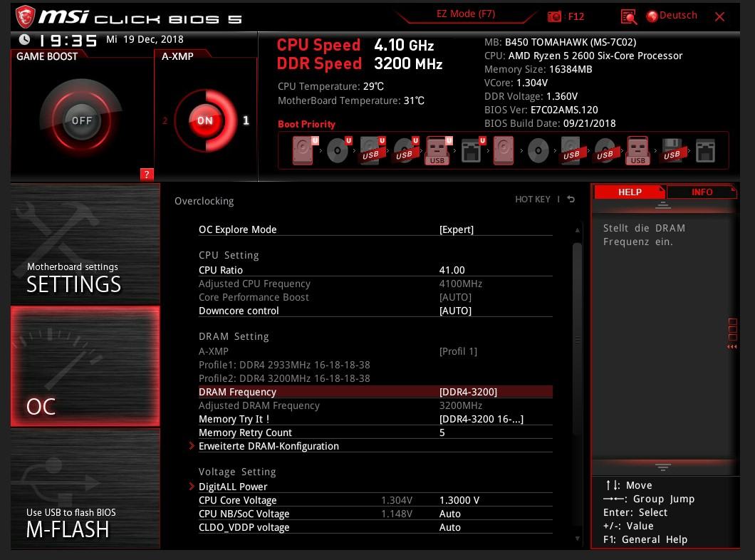Switch to the INFO tab
Image resolution: width=755 pixels, height=560 pixels.
[702, 192]
